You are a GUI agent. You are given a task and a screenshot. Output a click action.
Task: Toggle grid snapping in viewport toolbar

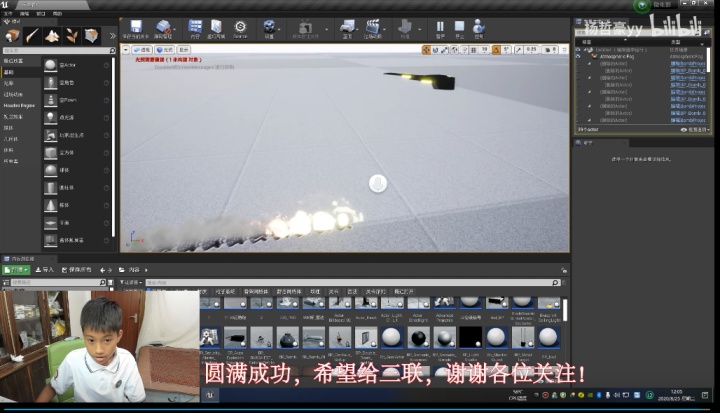click(473, 50)
